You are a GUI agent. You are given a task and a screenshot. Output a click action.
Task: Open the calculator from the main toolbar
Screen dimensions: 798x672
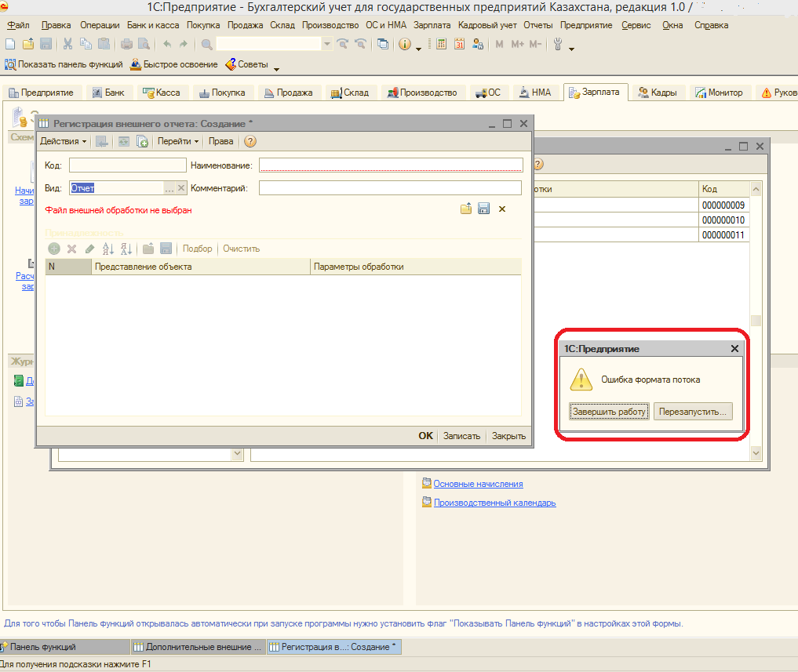(x=441, y=45)
